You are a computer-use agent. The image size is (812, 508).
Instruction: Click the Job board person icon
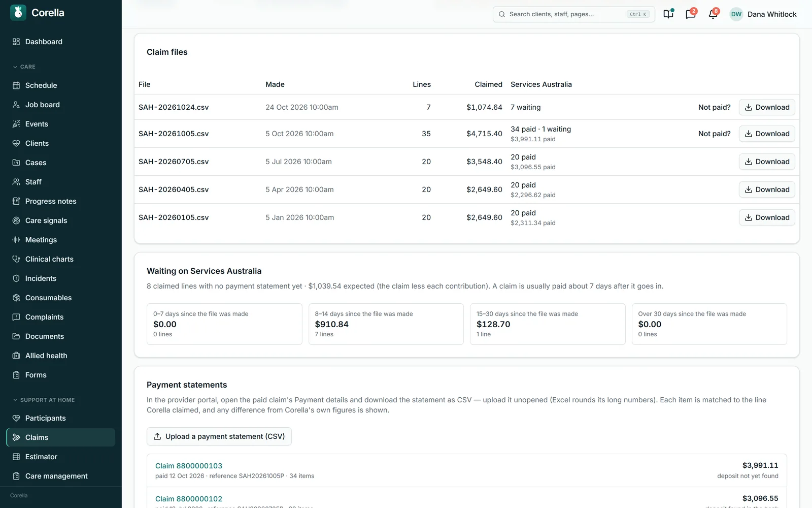click(16, 105)
